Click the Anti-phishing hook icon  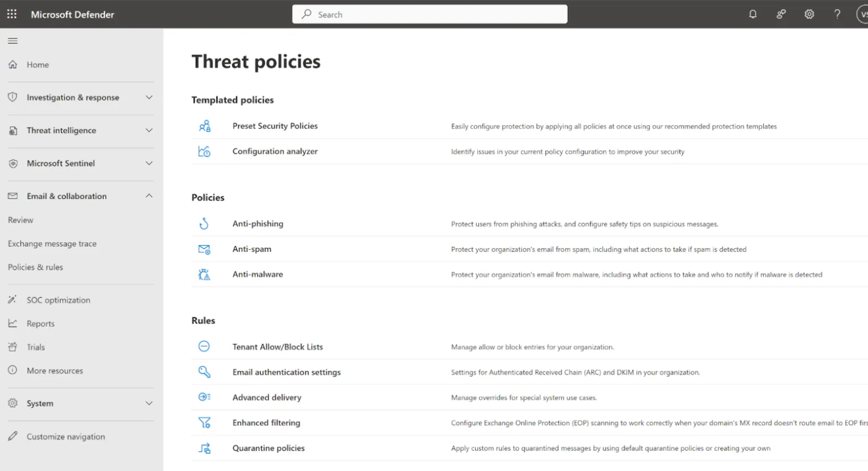pyautogui.click(x=204, y=224)
